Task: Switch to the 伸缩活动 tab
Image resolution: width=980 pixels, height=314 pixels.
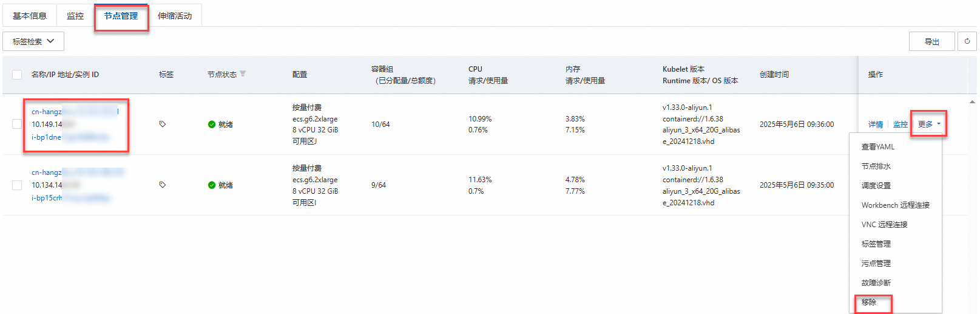Action: (x=175, y=16)
